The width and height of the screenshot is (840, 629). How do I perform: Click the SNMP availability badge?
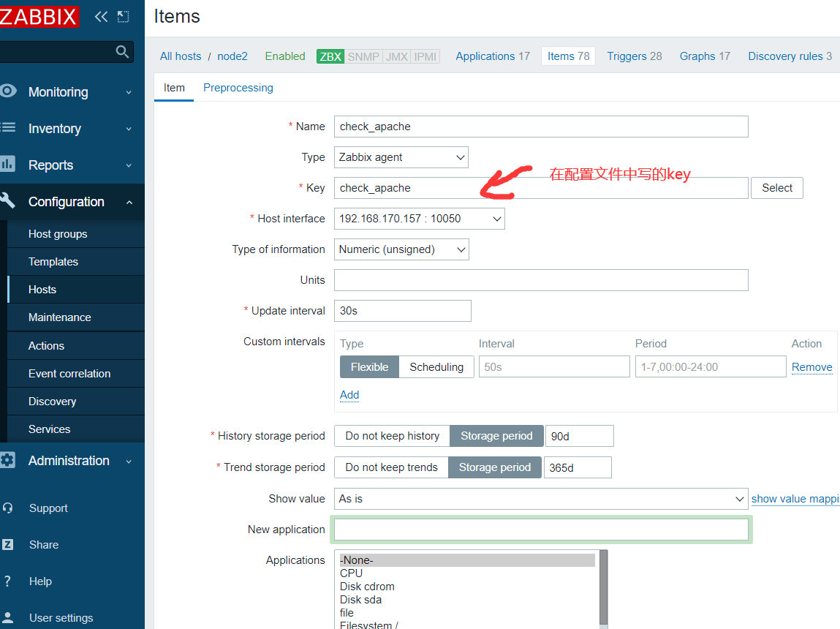[x=363, y=56]
